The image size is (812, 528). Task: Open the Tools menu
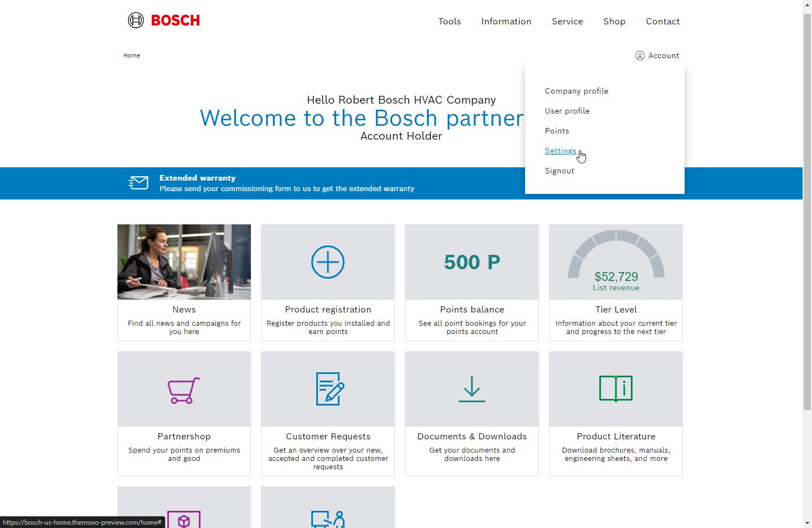pyautogui.click(x=450, y=22)
